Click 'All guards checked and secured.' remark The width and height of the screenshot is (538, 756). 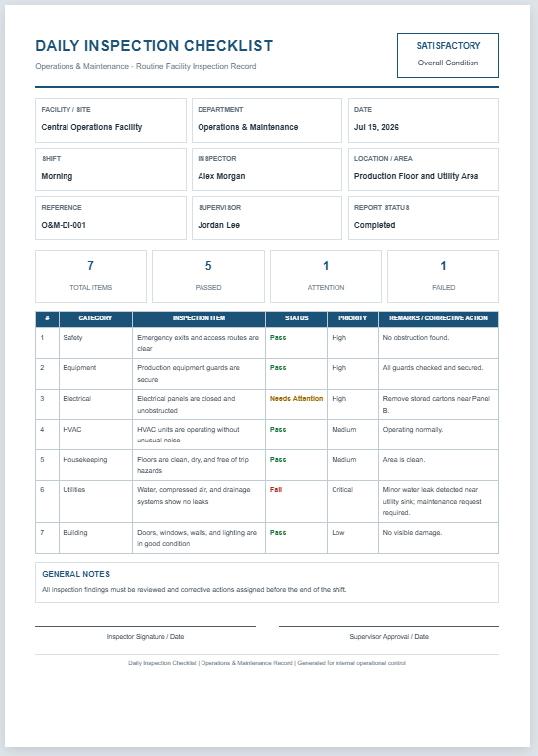click(433, 368)
